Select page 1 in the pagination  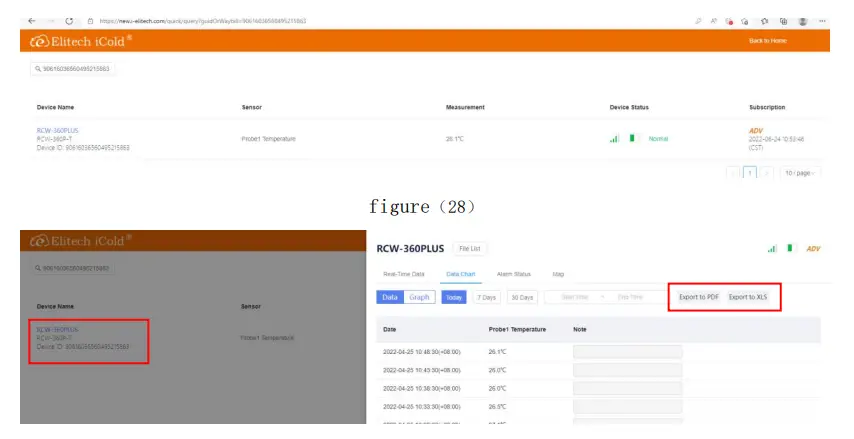click(x=750, y=173)
